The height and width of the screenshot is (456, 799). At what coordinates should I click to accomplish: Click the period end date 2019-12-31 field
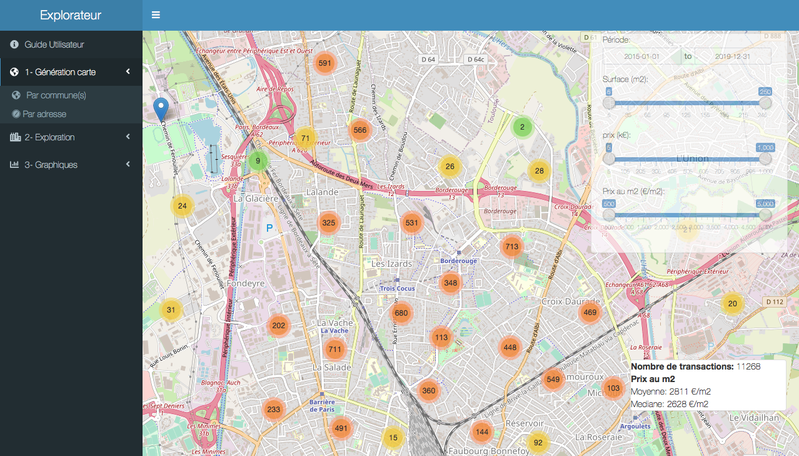(732, 57)
